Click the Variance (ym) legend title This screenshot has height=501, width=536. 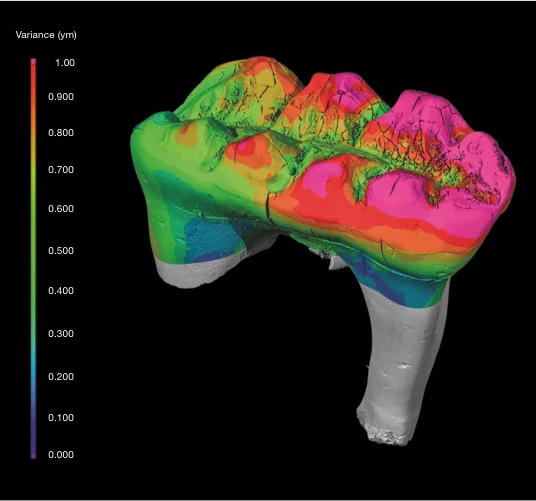tap(46, 35)
